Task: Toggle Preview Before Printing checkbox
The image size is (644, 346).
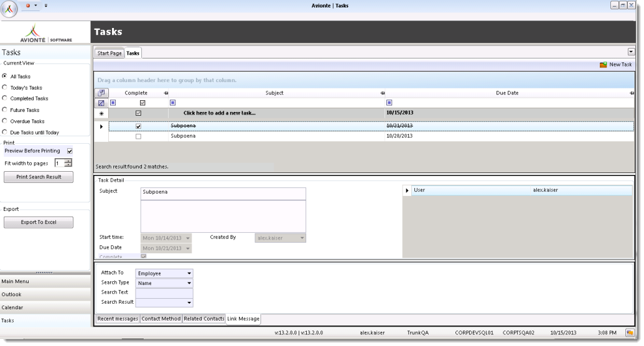Action: (70, 151)
